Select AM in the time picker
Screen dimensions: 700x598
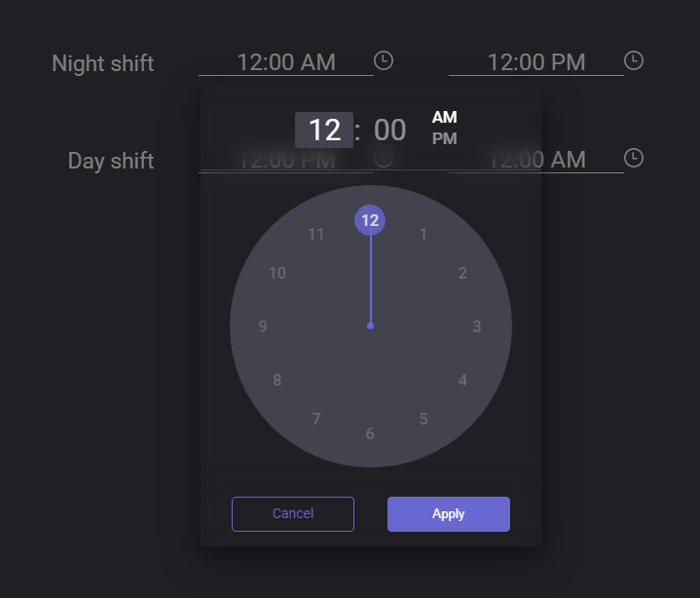444,118
